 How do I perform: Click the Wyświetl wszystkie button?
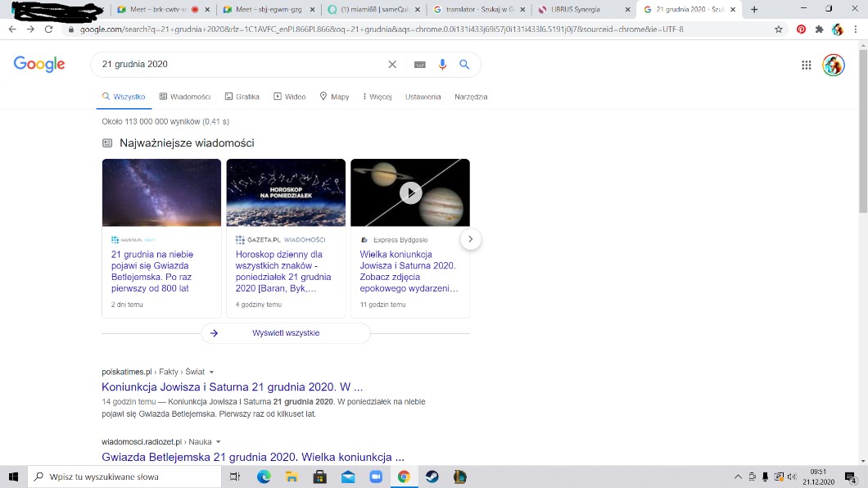(286, 333)
